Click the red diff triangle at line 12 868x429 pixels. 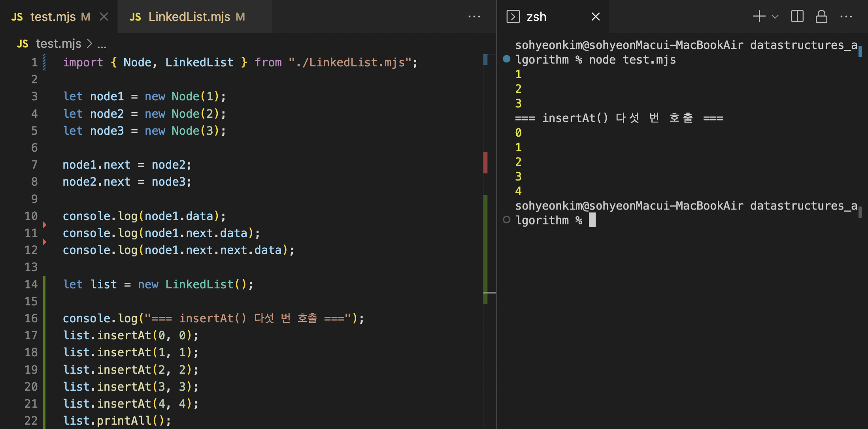tap(44, 242)
